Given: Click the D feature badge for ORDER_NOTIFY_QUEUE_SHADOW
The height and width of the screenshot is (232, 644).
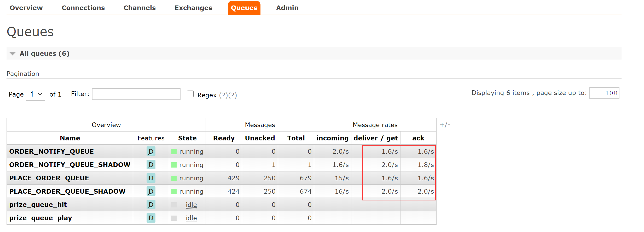Looking at the screenshot, I should coord(151,165).
